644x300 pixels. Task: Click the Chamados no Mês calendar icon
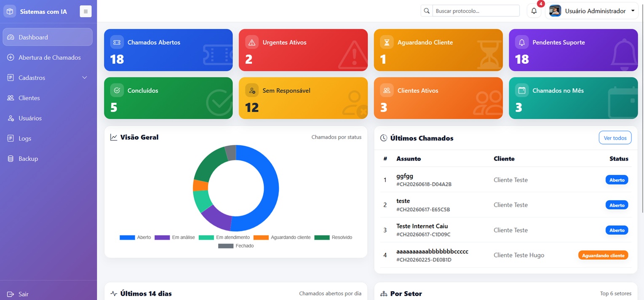click(x=522, y=90)
